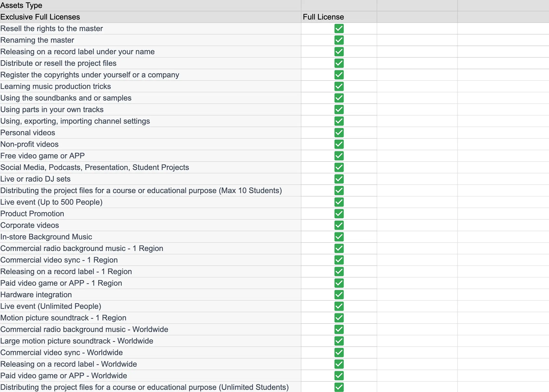The image size is (549, 392).
Task: Toggle checkbox for Learning music production tricks
Action: pyautogui.click(x=339, y=86)
